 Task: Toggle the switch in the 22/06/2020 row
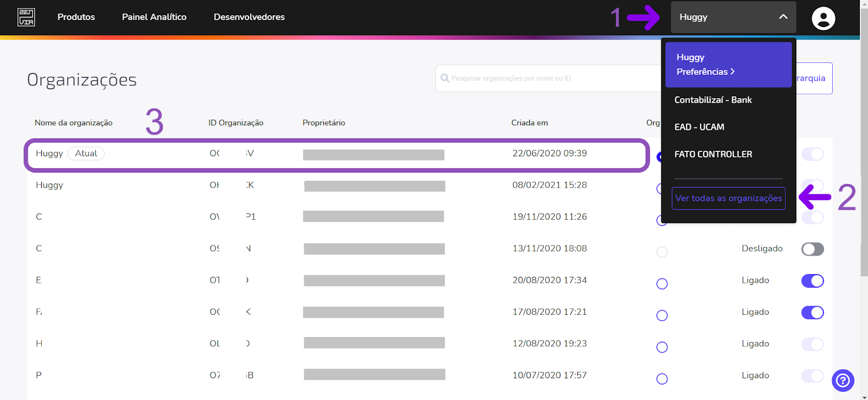click(813, 154)
